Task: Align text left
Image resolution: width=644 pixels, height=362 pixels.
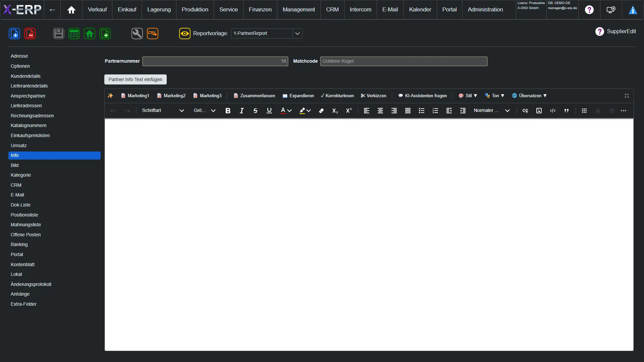Action: (x=367, y=111)
